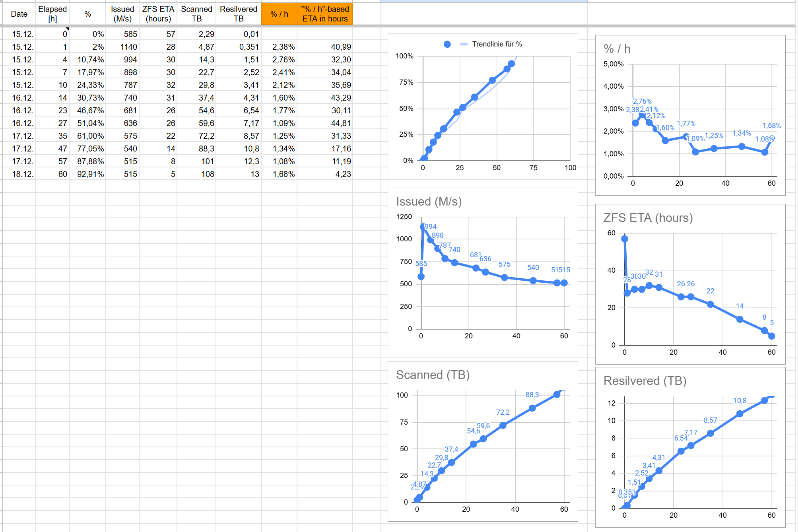Click the note indicator on Elapsed cell 0
798x532 pixels.
68,29
